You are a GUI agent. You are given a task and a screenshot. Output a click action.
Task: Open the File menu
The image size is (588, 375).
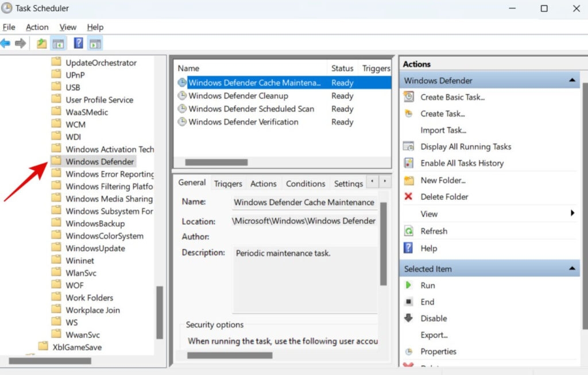tap(9, 27)
